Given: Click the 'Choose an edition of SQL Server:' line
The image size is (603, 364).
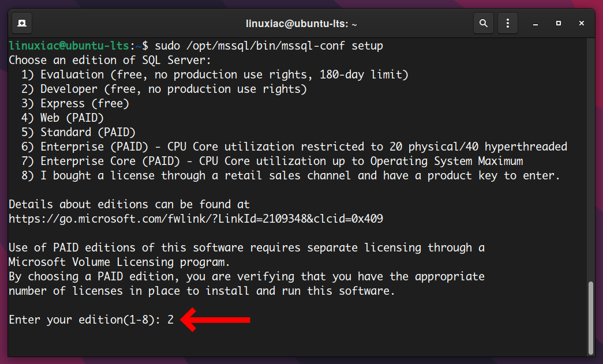Looking at the screenshot, I should (x=110, y=61).
